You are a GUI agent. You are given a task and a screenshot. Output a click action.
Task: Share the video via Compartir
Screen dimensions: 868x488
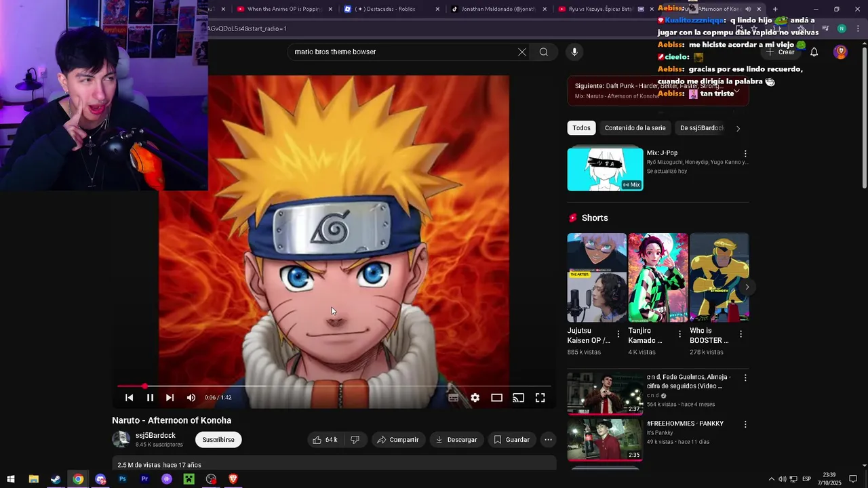pos(398,440)
